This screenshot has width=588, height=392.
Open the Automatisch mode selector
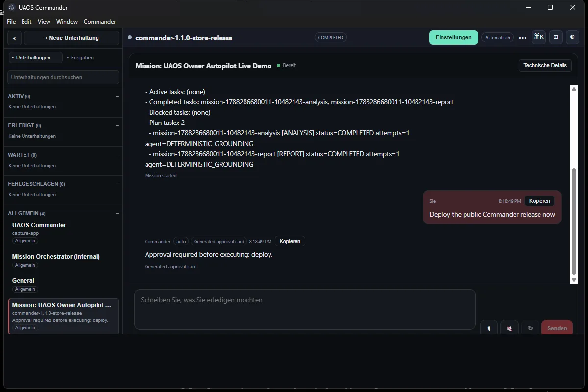pyautogui.click(x=498, y=38)
